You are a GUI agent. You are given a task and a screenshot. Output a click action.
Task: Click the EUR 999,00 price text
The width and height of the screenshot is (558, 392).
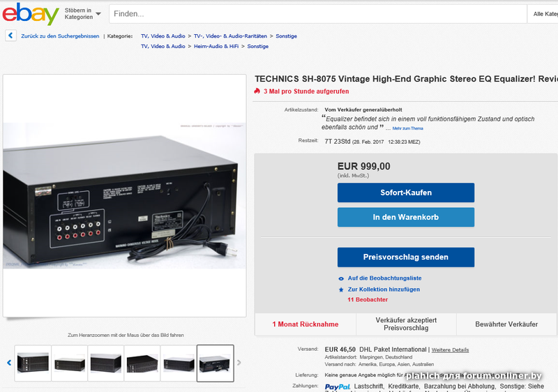pyautogui.click(x=363, y=166)
